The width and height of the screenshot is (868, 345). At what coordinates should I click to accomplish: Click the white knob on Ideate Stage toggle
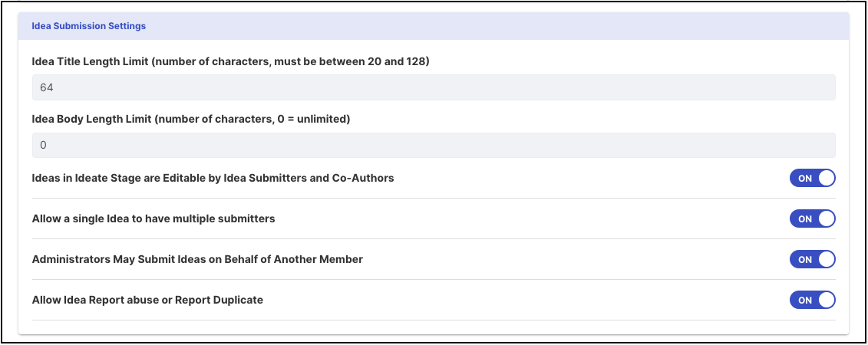click(x=826, y=178)
